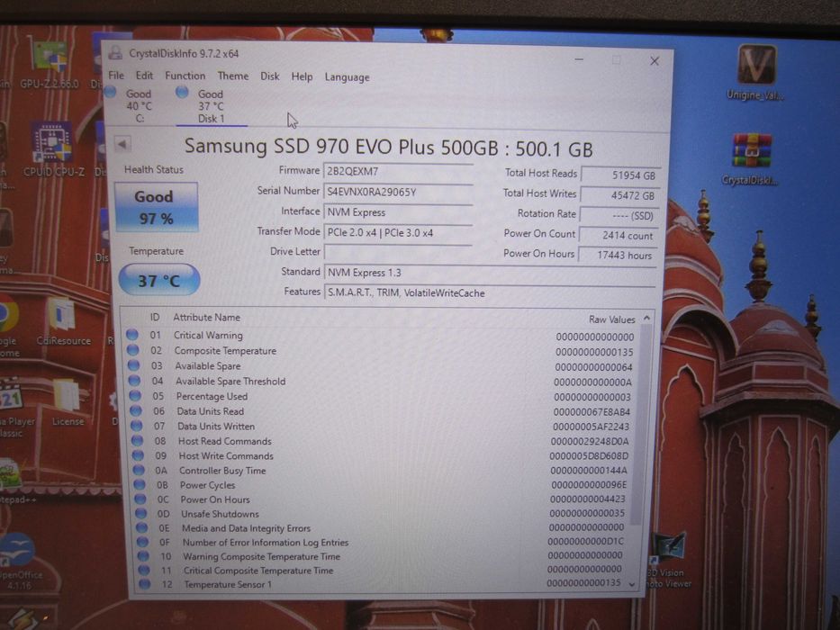The width and height of the screenshot is (840, 630).
Task: Open the Function menu
Action: (x=185, y=76)
